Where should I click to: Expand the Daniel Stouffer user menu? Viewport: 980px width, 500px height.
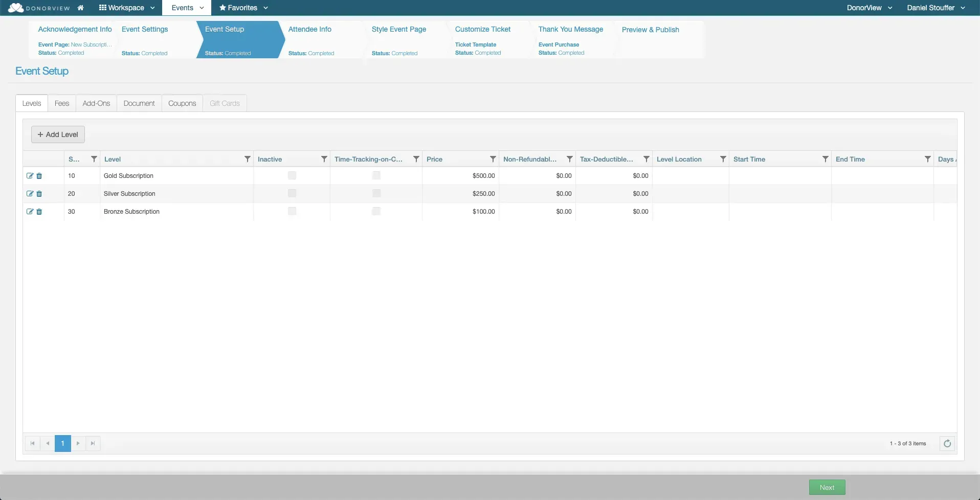936,8
